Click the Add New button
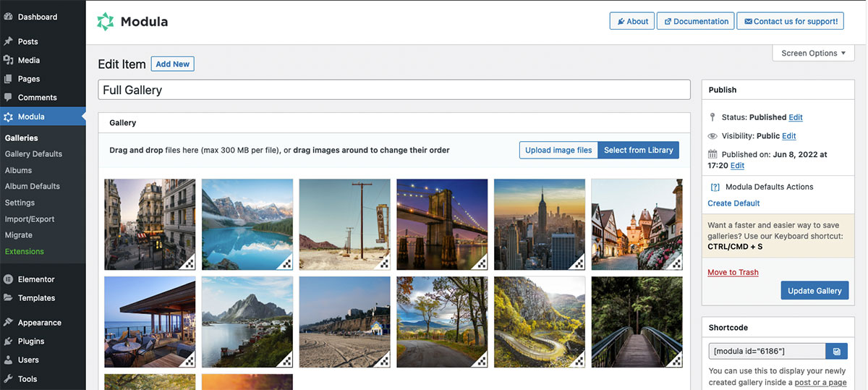 coord(173,64)
